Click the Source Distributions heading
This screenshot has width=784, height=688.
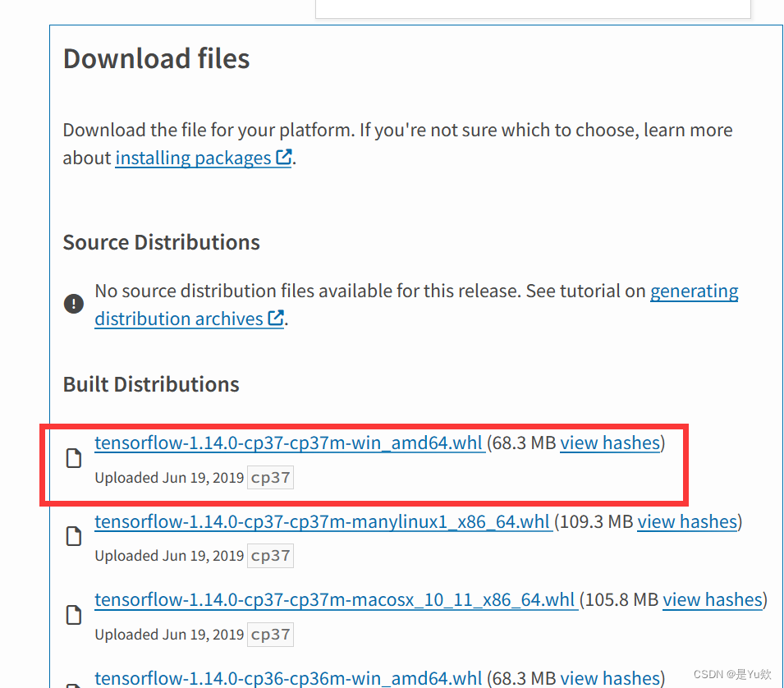pos(161,242)
